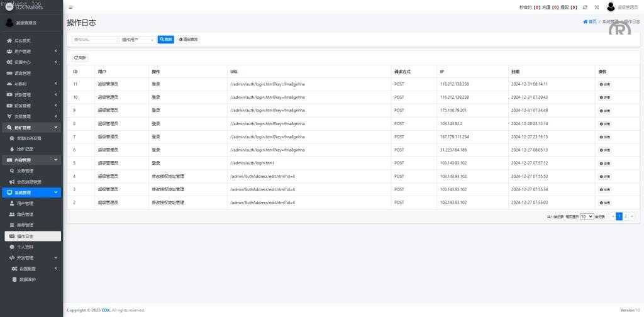Select 菜单管理 in the sidebar
The height and width of the screenshot is (317, 644).
point(25,225)
